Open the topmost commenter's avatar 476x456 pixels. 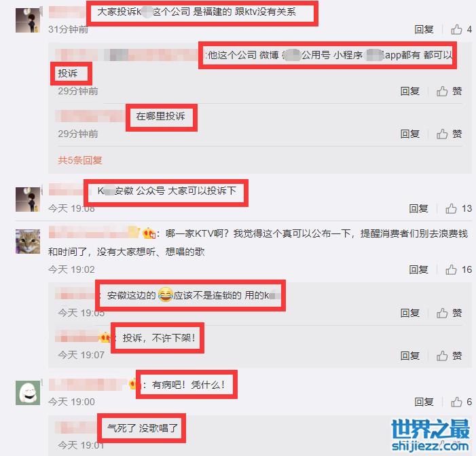28,20
